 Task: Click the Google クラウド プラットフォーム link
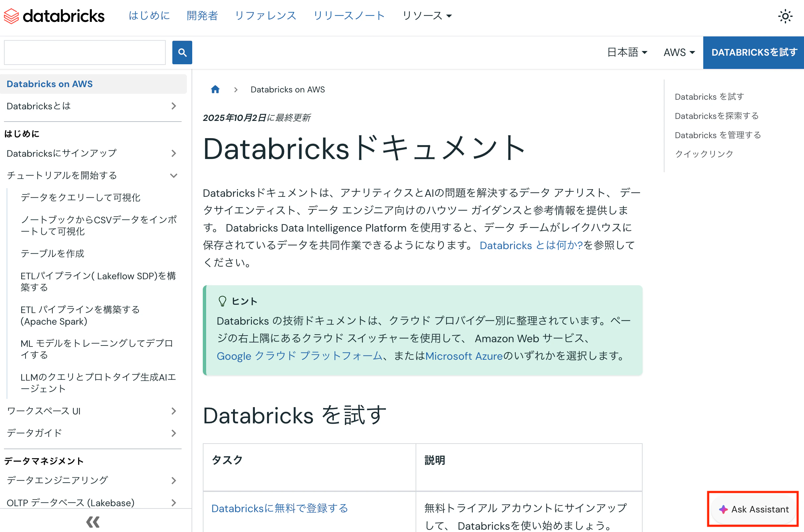click(300, 356)
